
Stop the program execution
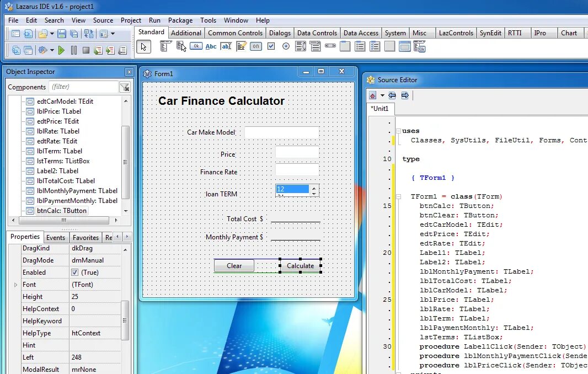click(x=86, y=50)
